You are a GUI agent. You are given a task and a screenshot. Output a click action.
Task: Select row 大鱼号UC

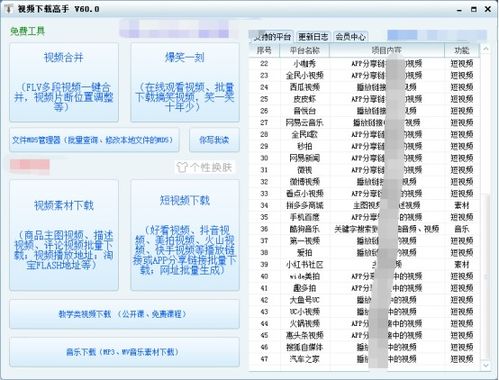click(x=364, y=300)
